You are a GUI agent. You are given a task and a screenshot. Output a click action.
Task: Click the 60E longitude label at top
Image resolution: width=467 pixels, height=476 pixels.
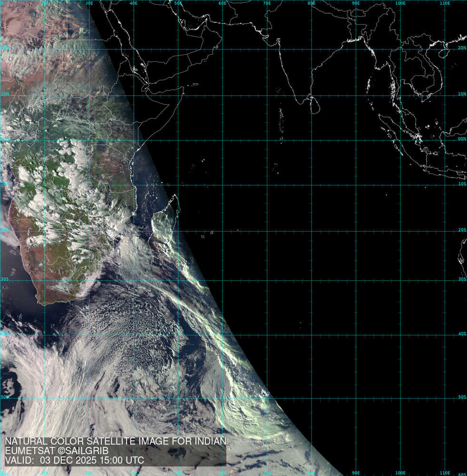(x=222, y=3)
